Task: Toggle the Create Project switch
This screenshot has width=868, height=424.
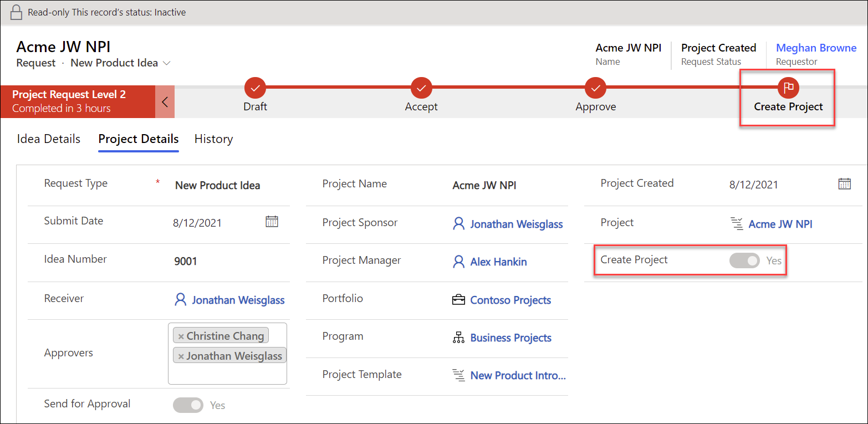Action: click(744, 260)
